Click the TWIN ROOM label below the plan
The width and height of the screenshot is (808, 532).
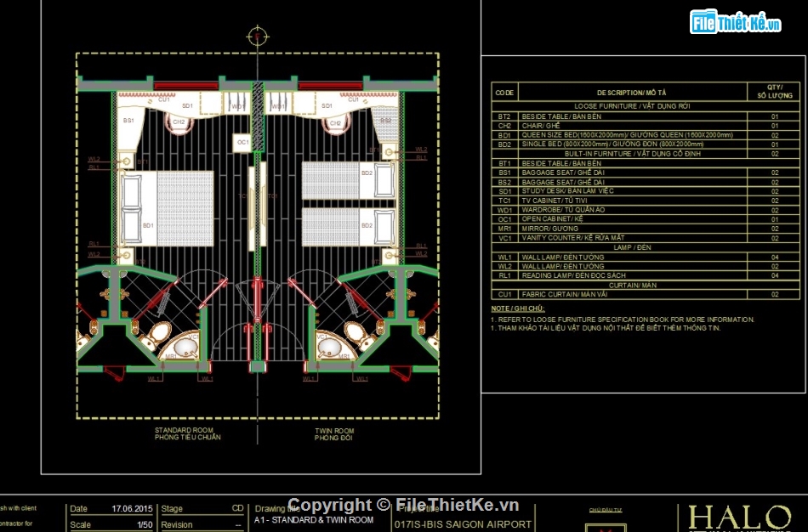click(x=333, y=434)
